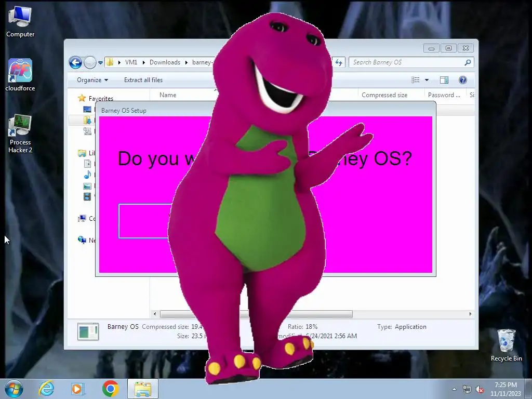Toggle the preview pane button
The height and width of the screenshot is (399, 532).
(444, 79)
